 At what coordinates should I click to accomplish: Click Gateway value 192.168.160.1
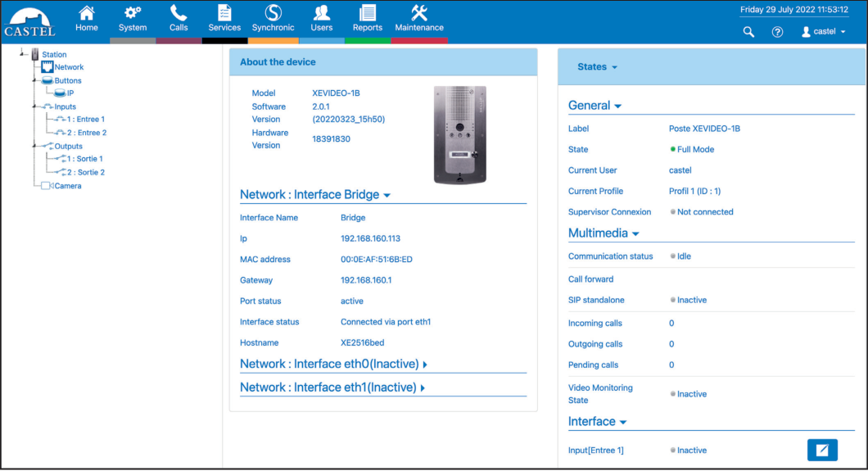pos(366,280)
